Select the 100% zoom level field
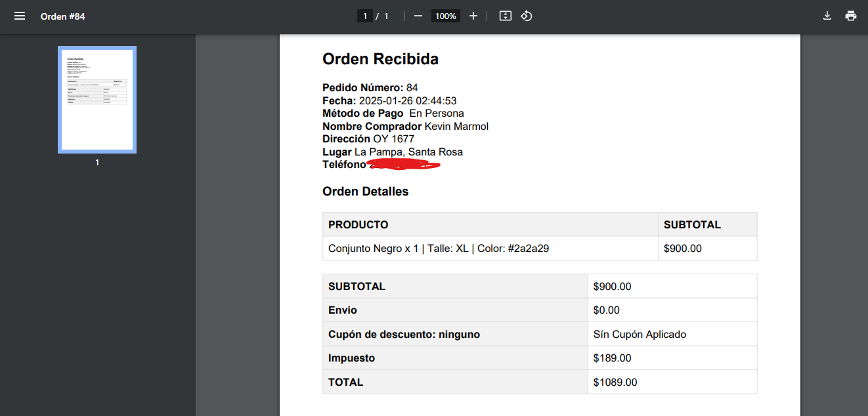868x416 pixels. coord(445,16)
